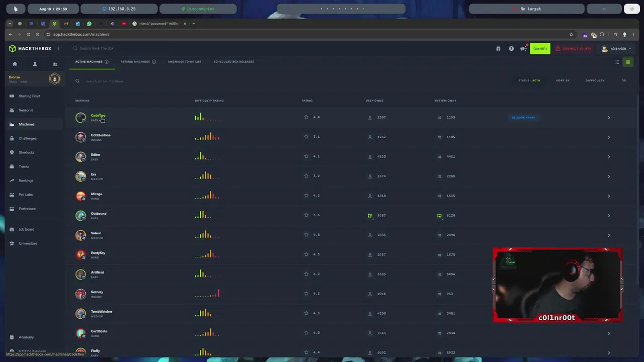
Task: Click the browser bookmark star icon
Action: [571, 34]
